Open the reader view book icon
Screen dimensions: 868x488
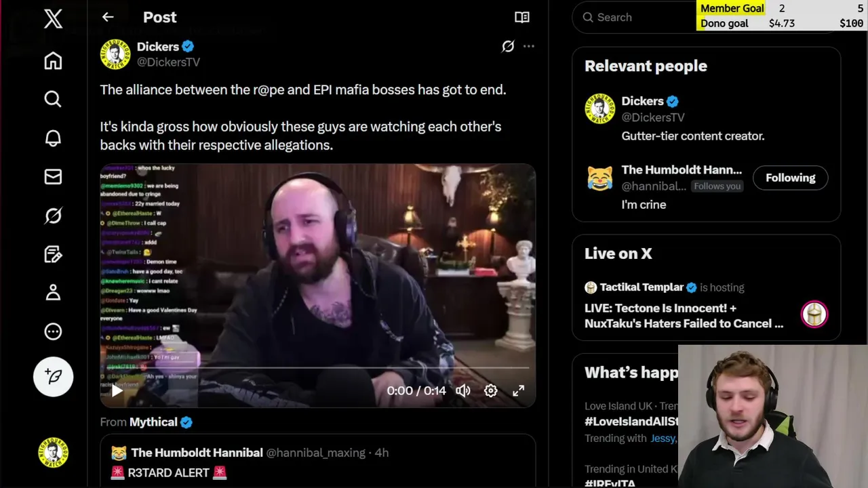[x=522, y=18]
